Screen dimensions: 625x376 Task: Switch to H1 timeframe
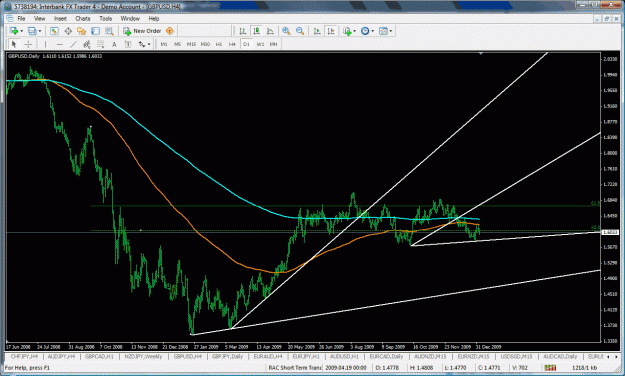219,44
